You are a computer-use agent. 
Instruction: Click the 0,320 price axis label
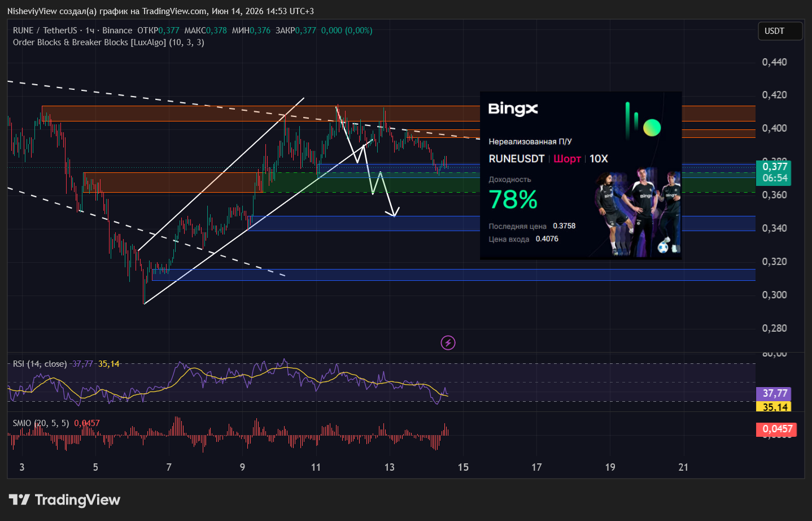coord(774,262)
